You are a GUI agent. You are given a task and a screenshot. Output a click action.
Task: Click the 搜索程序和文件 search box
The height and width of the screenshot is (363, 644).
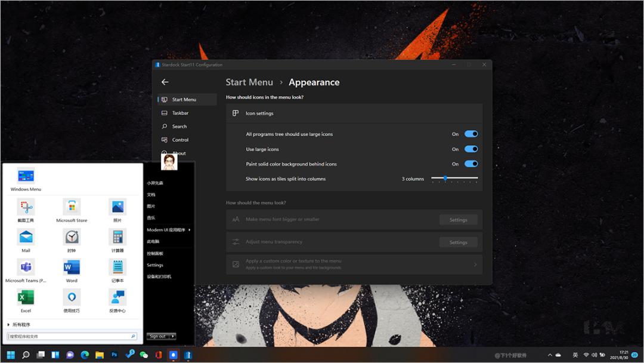click(x=69, y=337)
